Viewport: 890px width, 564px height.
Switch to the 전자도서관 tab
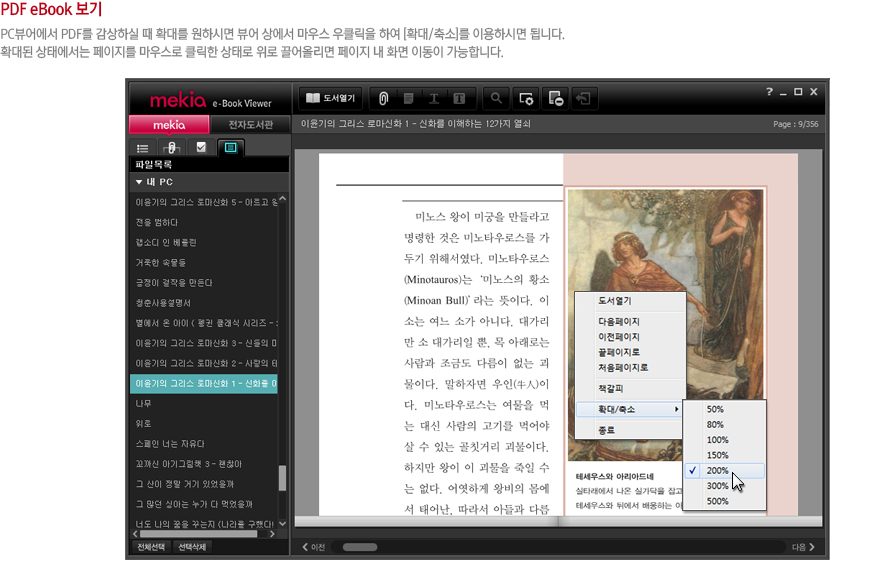coord(250,124)
